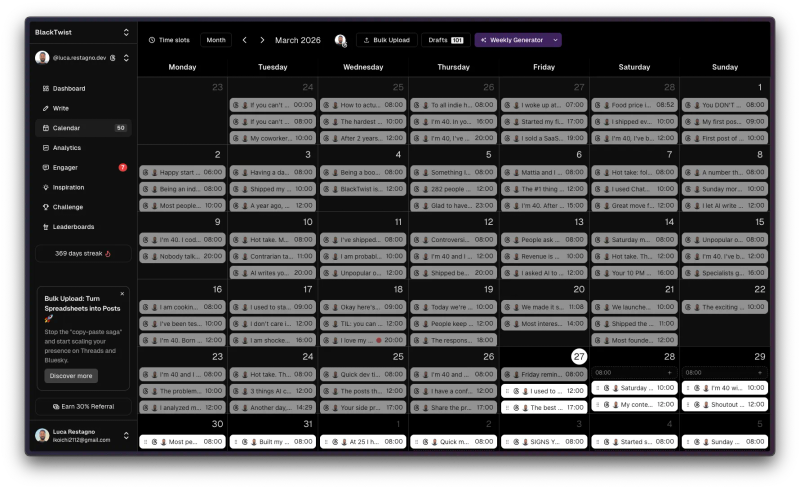Click the streak flame icon
Screen dimensions: 800x489
click(x=108, y=254)
